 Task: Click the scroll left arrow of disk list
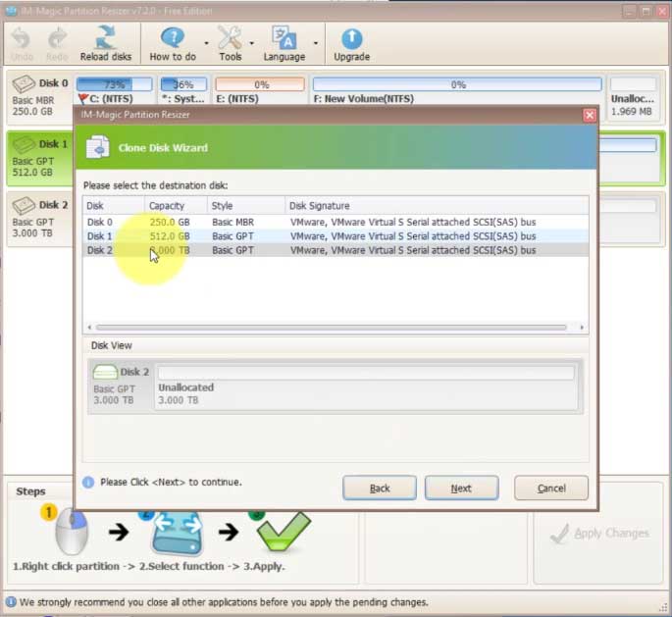point(89,328)
